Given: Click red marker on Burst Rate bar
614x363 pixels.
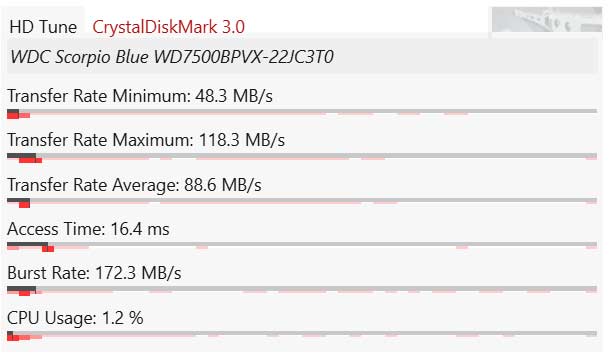Looking at the screenshot, I should pyautogui.click(x=24, y=293).
